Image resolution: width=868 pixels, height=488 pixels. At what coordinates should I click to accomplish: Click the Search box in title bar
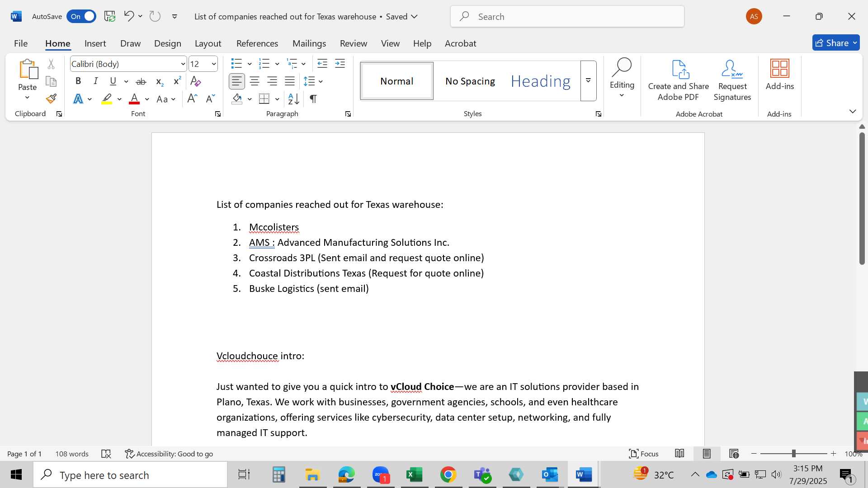pos(567,16)
